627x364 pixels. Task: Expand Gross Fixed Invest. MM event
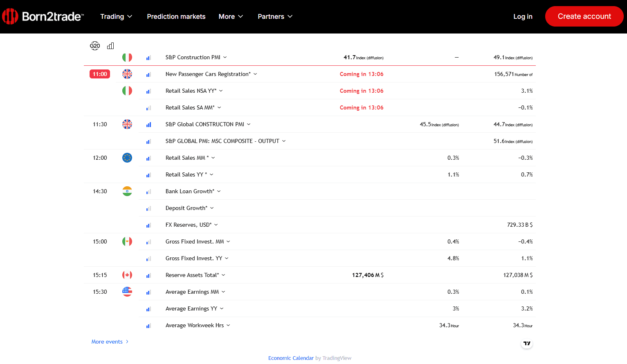[228, 241]
